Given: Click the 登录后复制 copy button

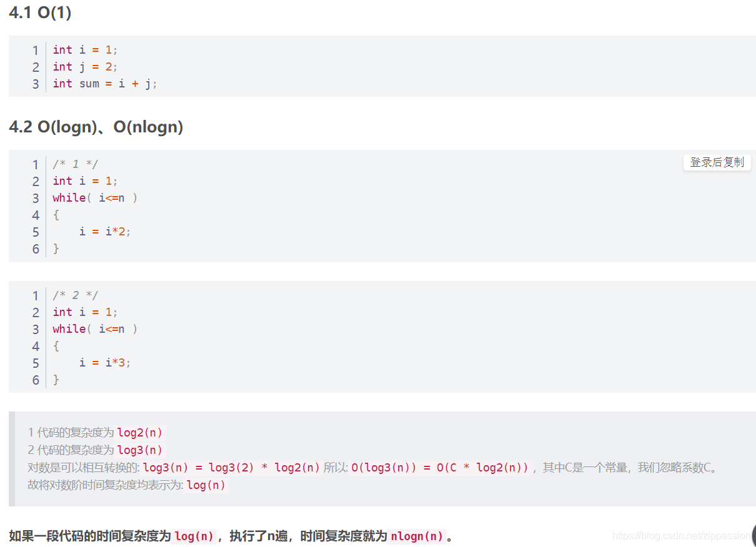Looking at the screenshot, I should [x=717, y=162].
